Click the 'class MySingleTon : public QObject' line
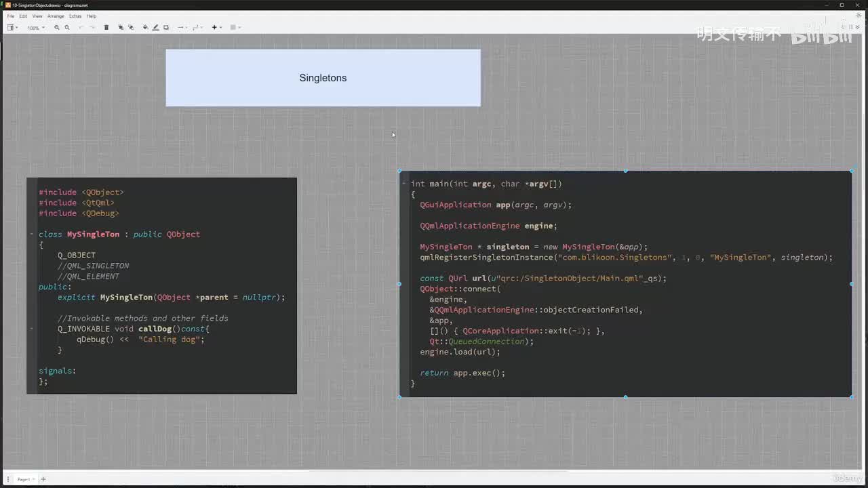This screenshot has height=488, width=868. (x=119, y=234)
